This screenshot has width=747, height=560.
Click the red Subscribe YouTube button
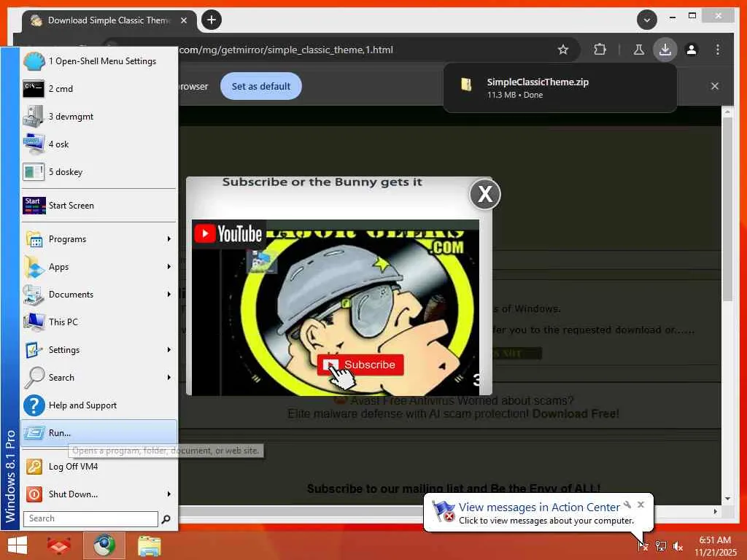click(360, 365)
